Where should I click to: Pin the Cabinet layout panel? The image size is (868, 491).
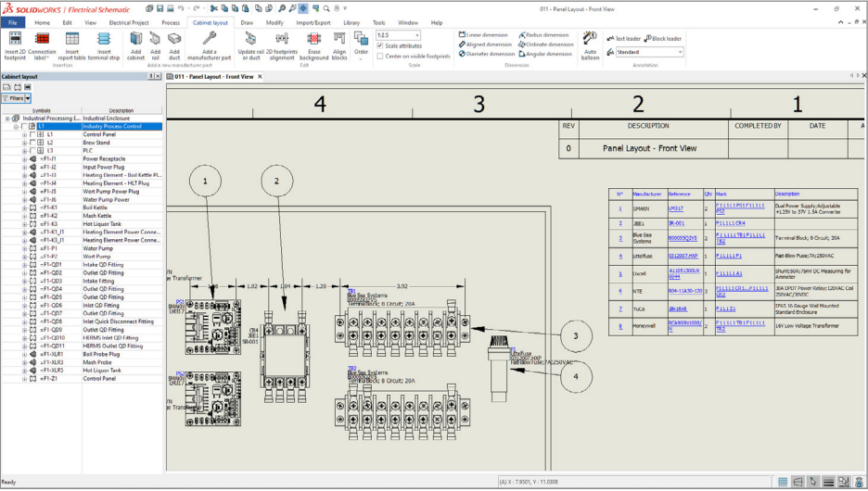point(151,76)
